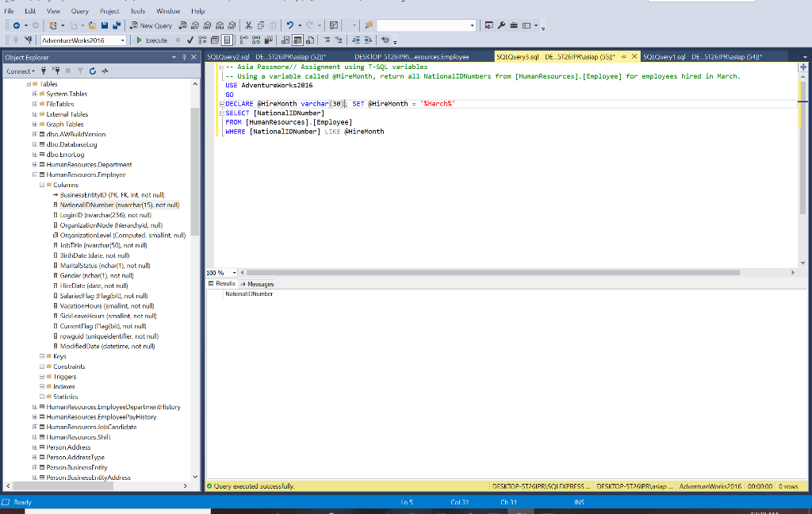Execute the current query
Viewport: 812px width, 514px height.
click(x=151, y=40)
